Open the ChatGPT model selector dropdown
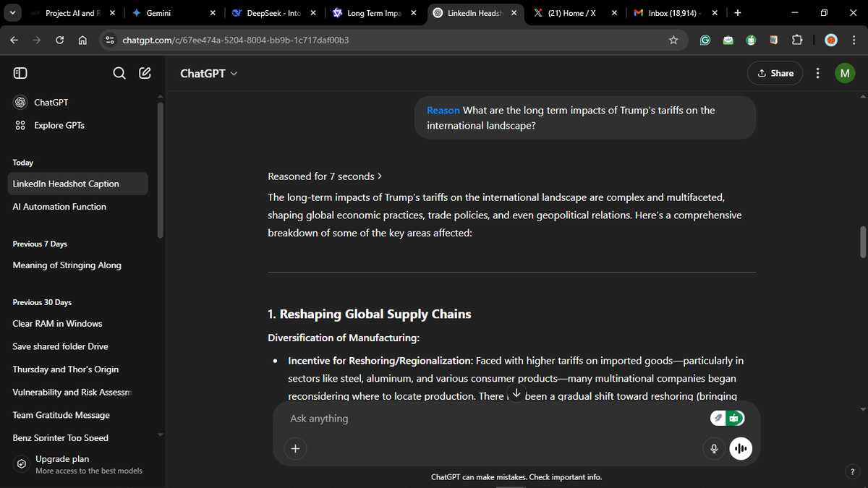The width and height of the screenshot is (868, 488). coord(208,73)
